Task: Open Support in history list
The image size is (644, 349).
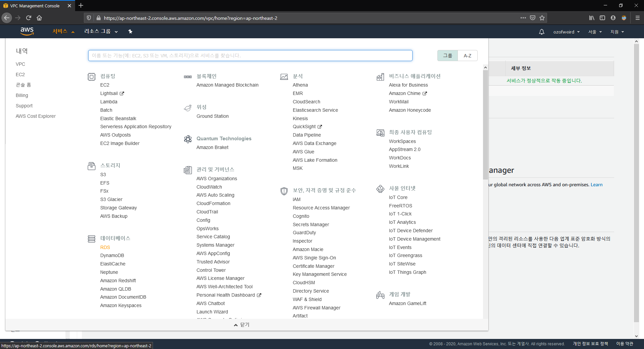Action: pyautogui.click(x=24, y=106)
